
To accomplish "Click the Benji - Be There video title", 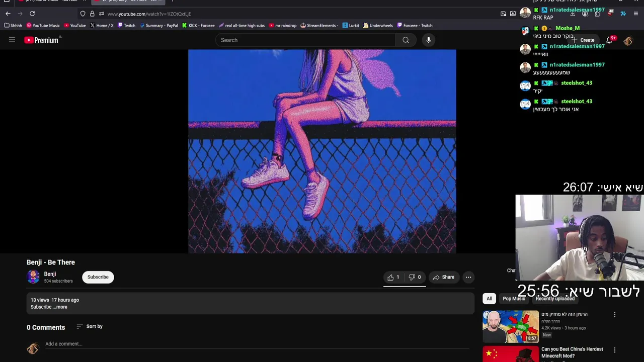I will [51, 262].
